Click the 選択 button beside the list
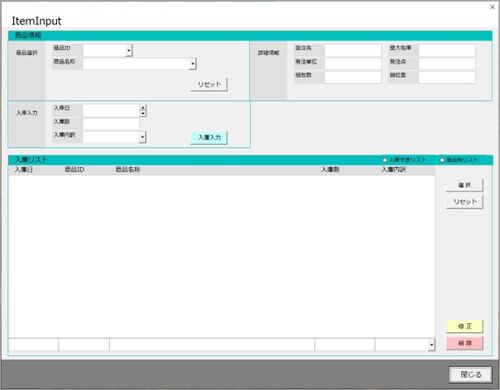This screenshot has width=500, height=390. click(464, 185)
